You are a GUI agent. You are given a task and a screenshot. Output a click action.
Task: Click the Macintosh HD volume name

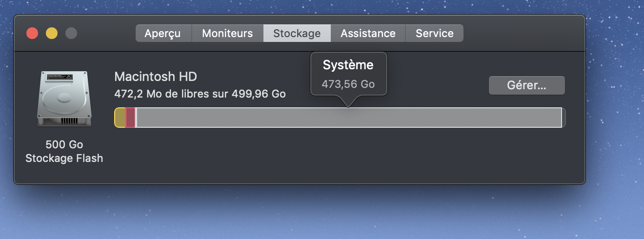click(156, 77)
